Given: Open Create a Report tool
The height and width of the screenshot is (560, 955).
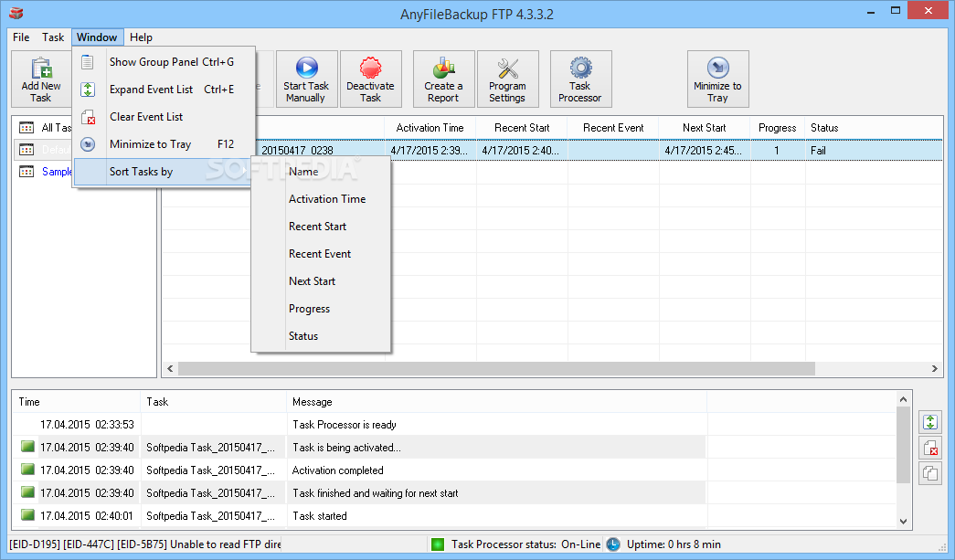Looking at the screenshot, I should [x=443, y=79].
